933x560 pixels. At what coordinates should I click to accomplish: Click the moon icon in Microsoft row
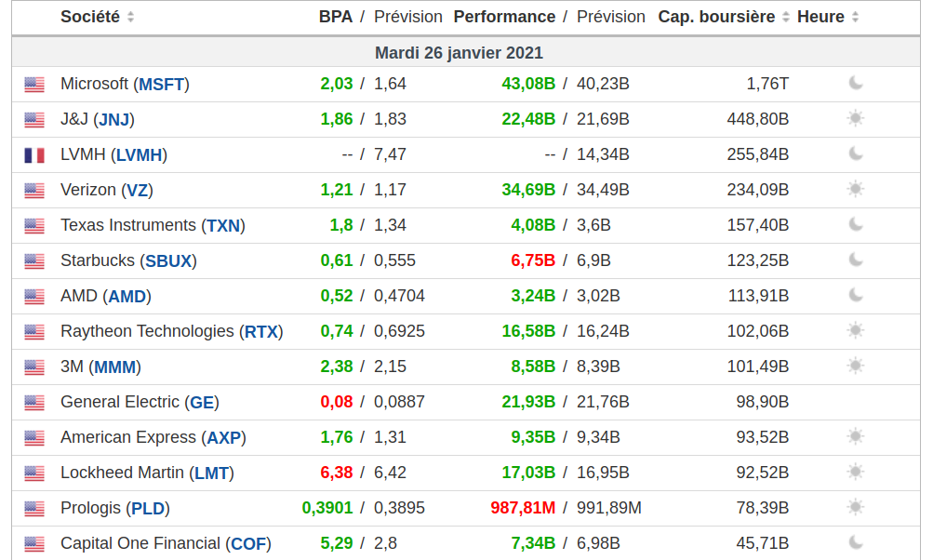click(x=856, y=83)
